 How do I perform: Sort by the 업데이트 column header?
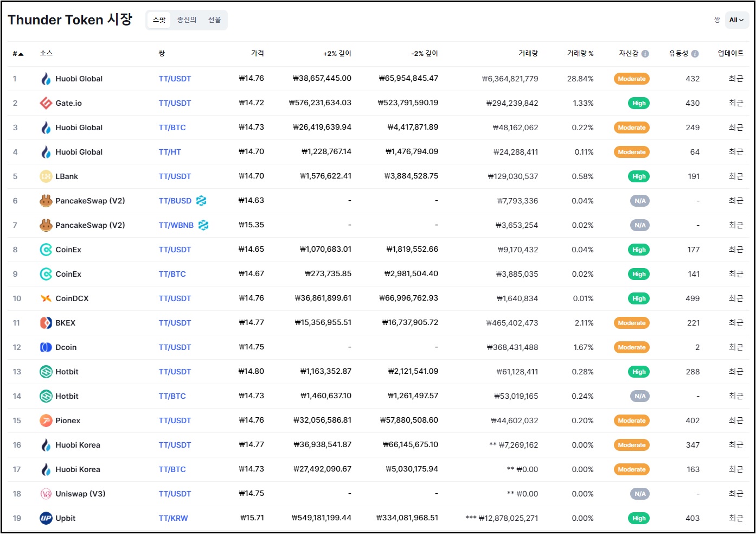tap(731, 53)
